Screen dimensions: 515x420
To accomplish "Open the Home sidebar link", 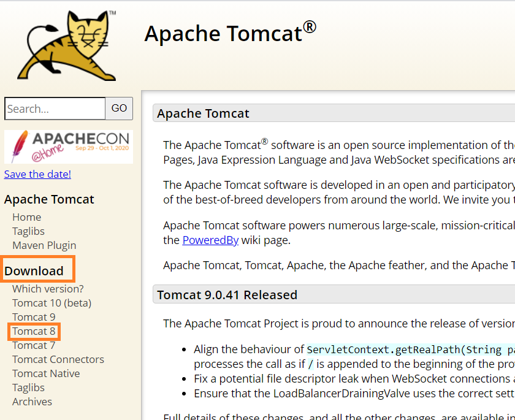I will coord(26,217).
